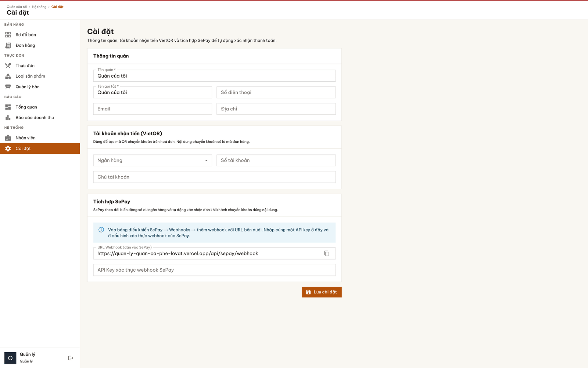Select Nhân viên in sidebar

click(40, 138)
